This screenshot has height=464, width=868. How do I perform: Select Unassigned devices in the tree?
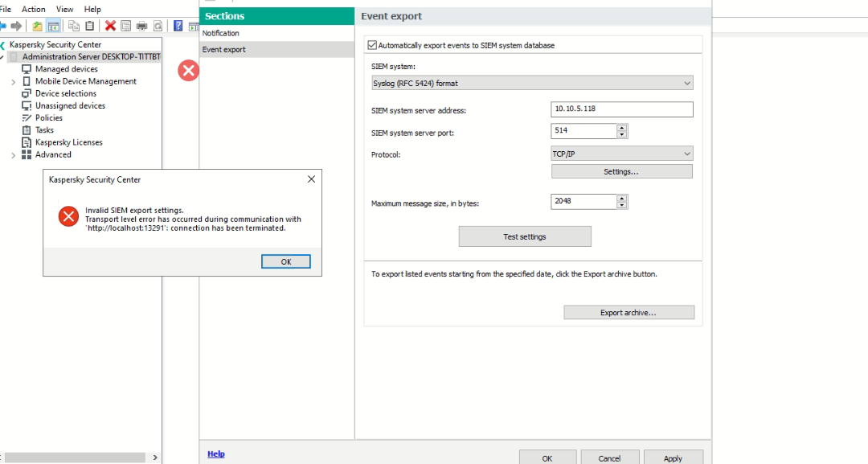click(70, 106)
